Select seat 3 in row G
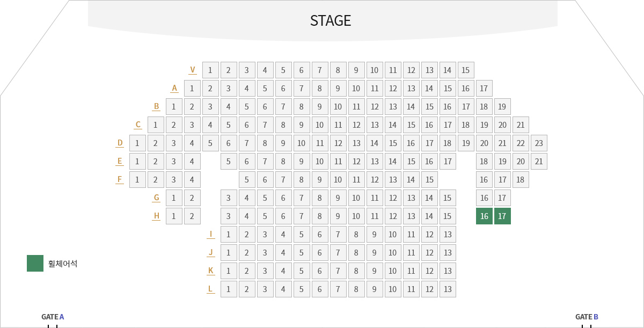Viewport: 644px width, 328px height. 229,198
